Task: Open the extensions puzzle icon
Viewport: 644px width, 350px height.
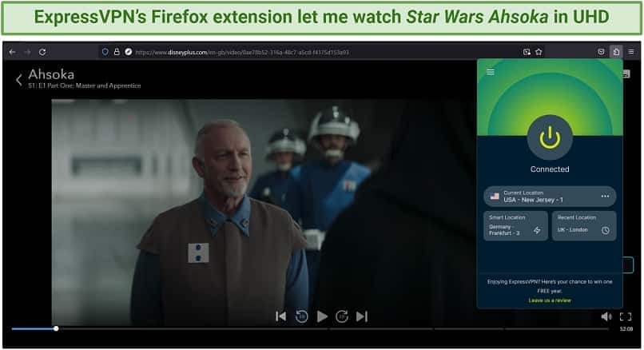Action: tap(616, 52)
